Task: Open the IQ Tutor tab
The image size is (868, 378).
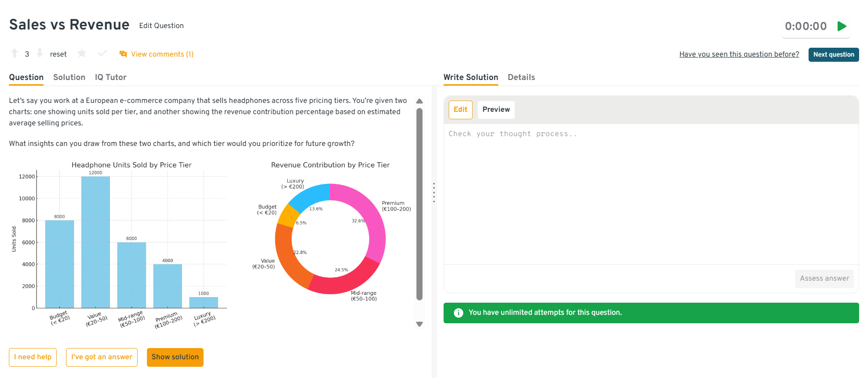Action: [x=110, y=78]
